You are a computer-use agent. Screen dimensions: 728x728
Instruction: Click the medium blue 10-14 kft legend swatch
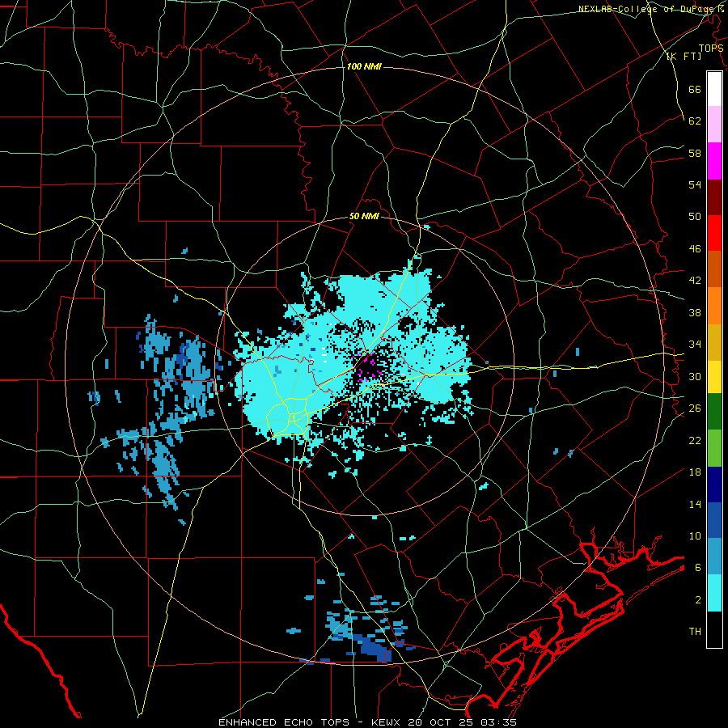point(714,520)
